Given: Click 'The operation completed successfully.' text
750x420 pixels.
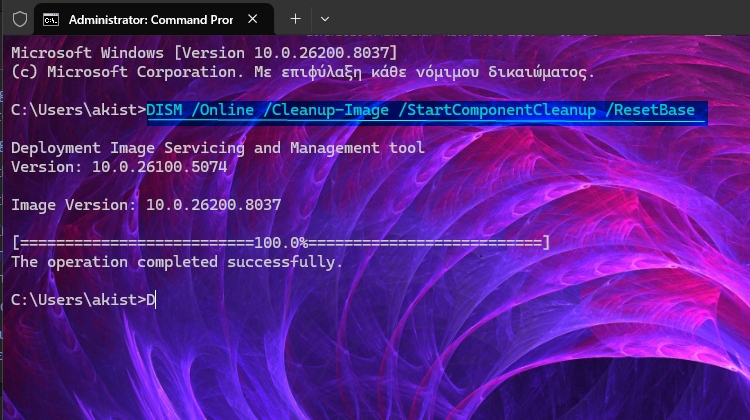Looking at the screenshot, I should click(177, 262).
